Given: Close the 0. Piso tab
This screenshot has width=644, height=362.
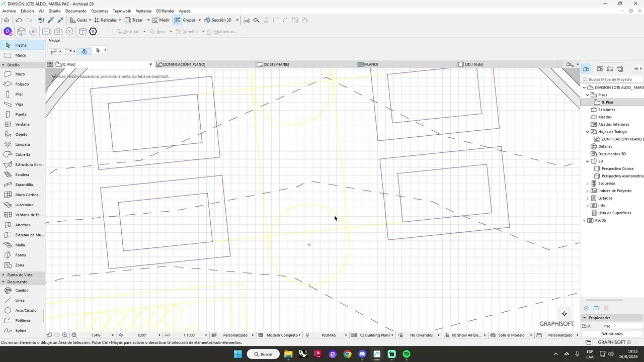Looking at the screenshot, I should coord(150,64).
